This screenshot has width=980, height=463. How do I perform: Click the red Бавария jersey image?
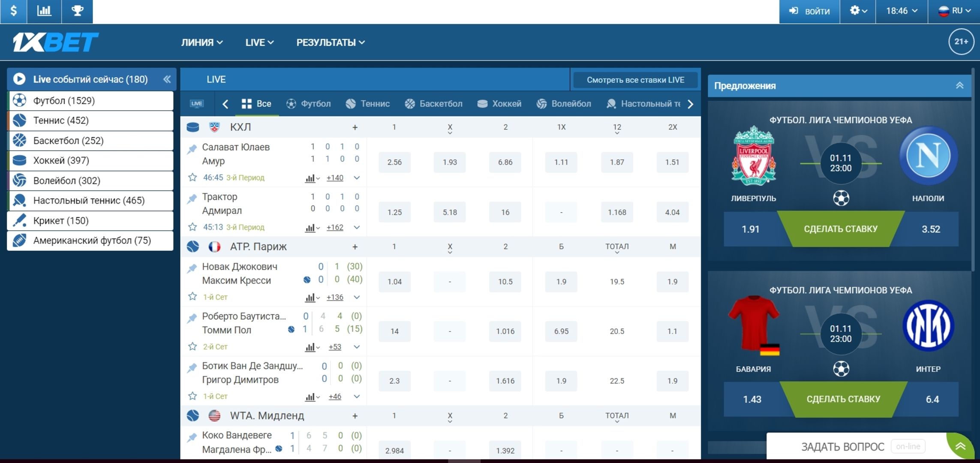tap(754, 326)
